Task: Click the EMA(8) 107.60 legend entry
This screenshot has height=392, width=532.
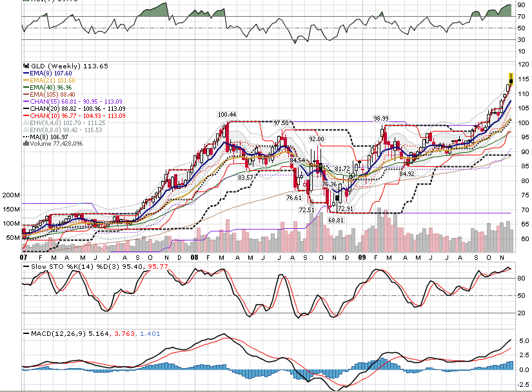Action: (x=48, y=73)
